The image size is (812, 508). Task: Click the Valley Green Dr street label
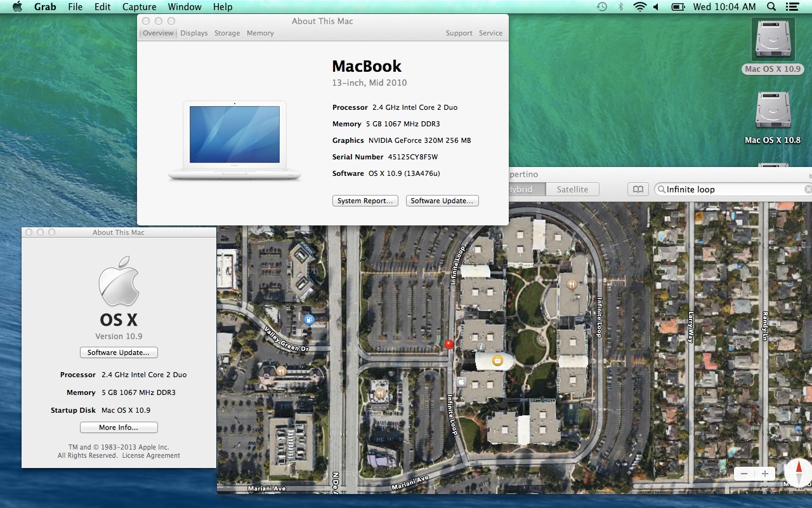pyautogui.click(x=286, y=339)
